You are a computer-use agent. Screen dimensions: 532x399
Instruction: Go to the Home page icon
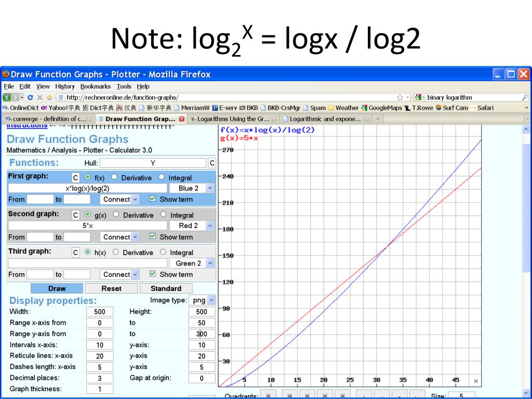pyautogui.click(x=49, y=97)
